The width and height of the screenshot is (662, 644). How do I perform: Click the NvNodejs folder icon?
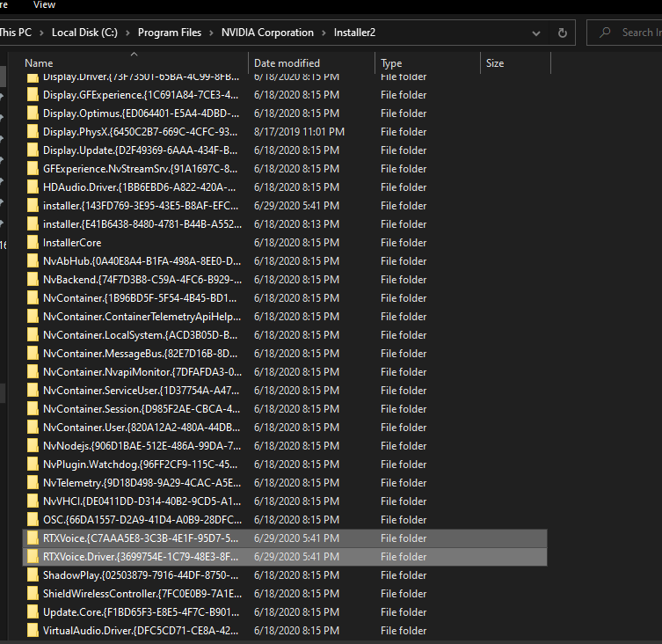[33, 446]
